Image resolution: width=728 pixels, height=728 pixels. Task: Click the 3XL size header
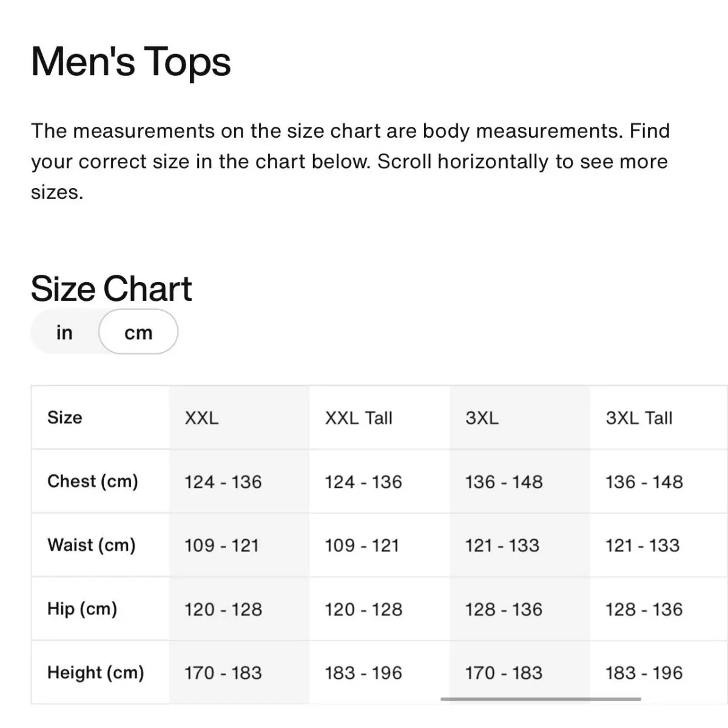482,418
